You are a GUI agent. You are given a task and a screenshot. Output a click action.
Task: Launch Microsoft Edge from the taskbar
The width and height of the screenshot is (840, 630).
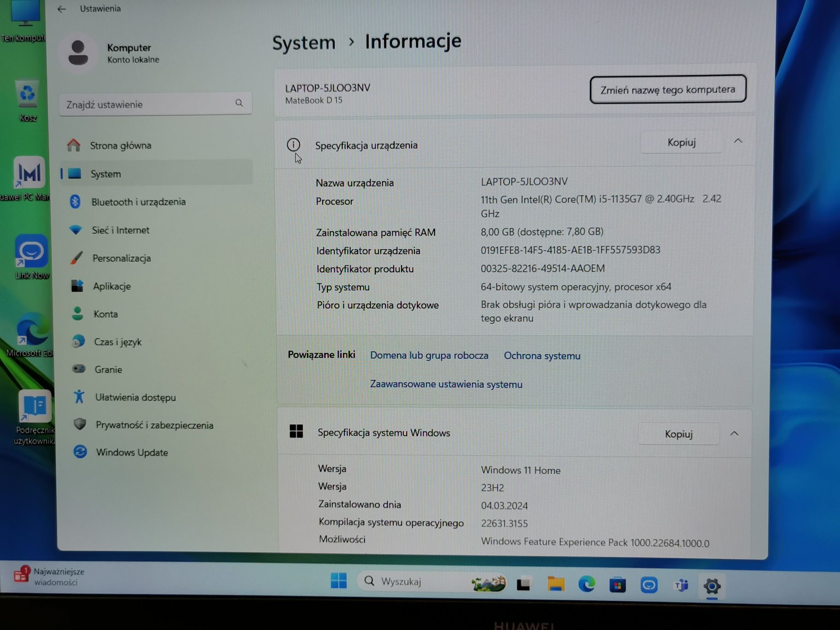587,584
